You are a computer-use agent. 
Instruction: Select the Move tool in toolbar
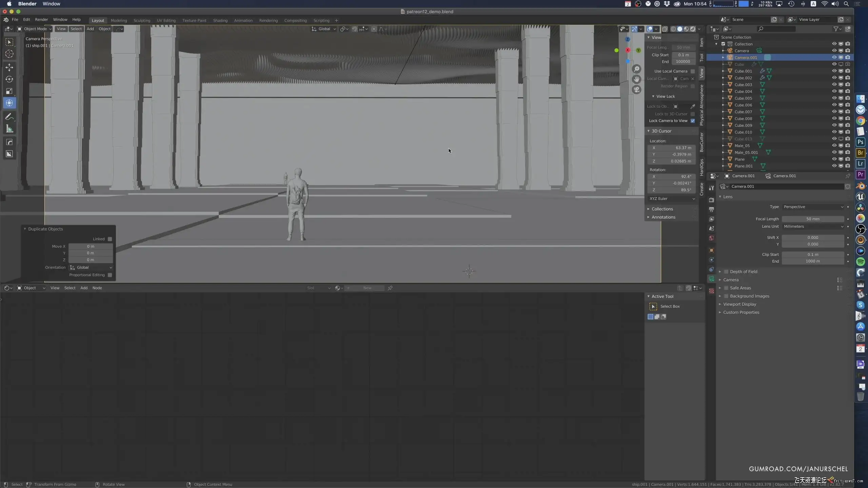pyautogui.click(x=9, y=67)
